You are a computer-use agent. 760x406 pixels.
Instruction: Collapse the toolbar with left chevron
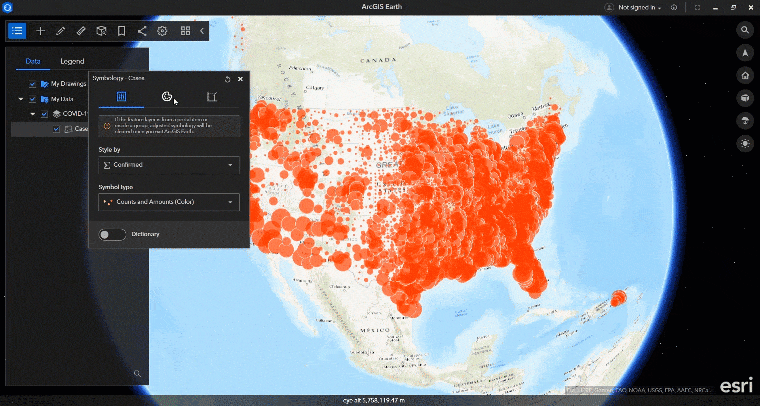202,31
